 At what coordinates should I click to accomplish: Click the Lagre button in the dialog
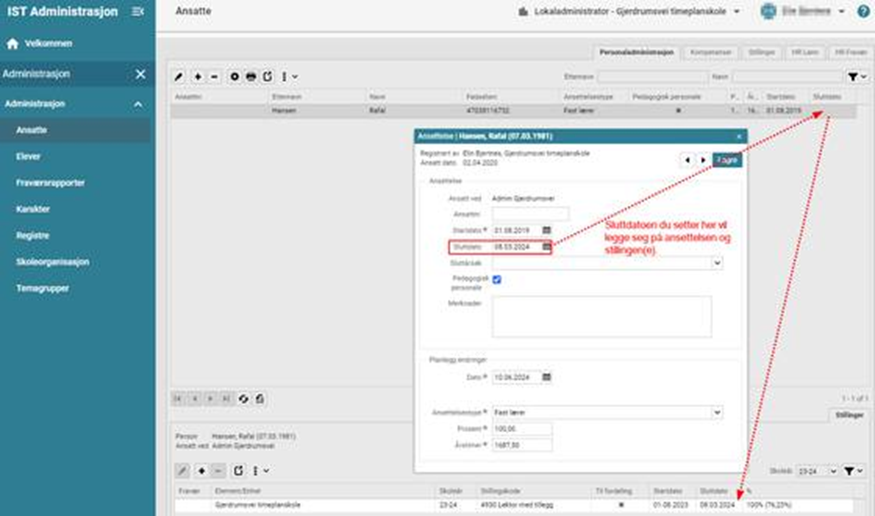pyautogui.click(x=728, y=160)
